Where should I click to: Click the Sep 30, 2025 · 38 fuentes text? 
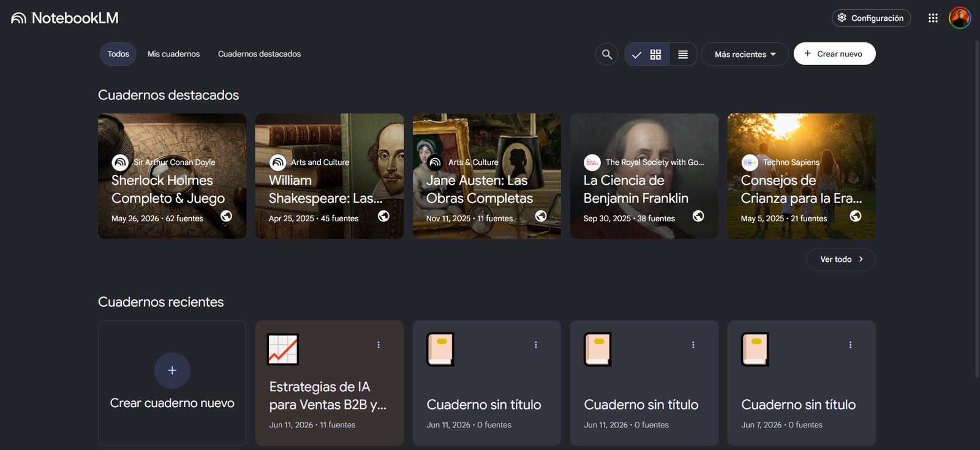(629, 218)
